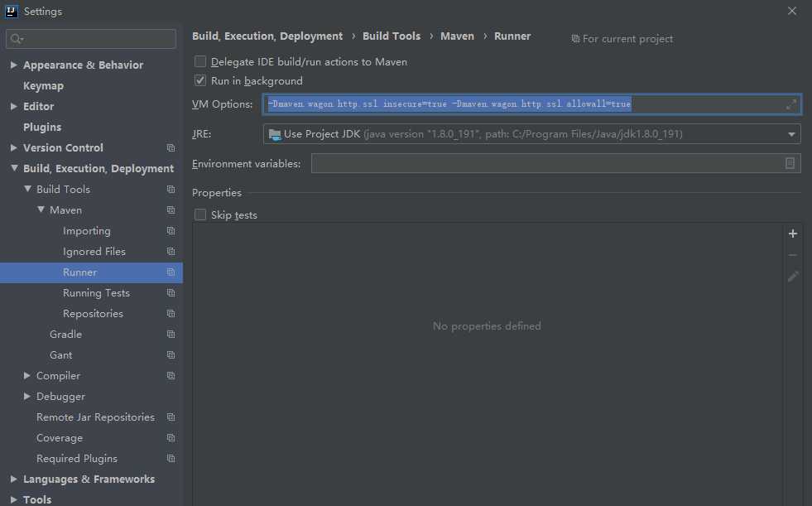Click the remove property minus icon
Image resolution: width=812 pixels, height=506 pixels.
point(793,255)
